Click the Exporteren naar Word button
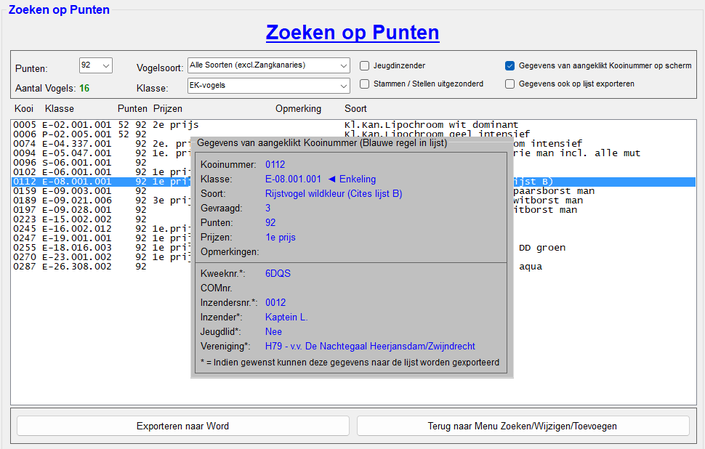The width and height of the screenshot is (705, 449). click(x=182, y=426)
